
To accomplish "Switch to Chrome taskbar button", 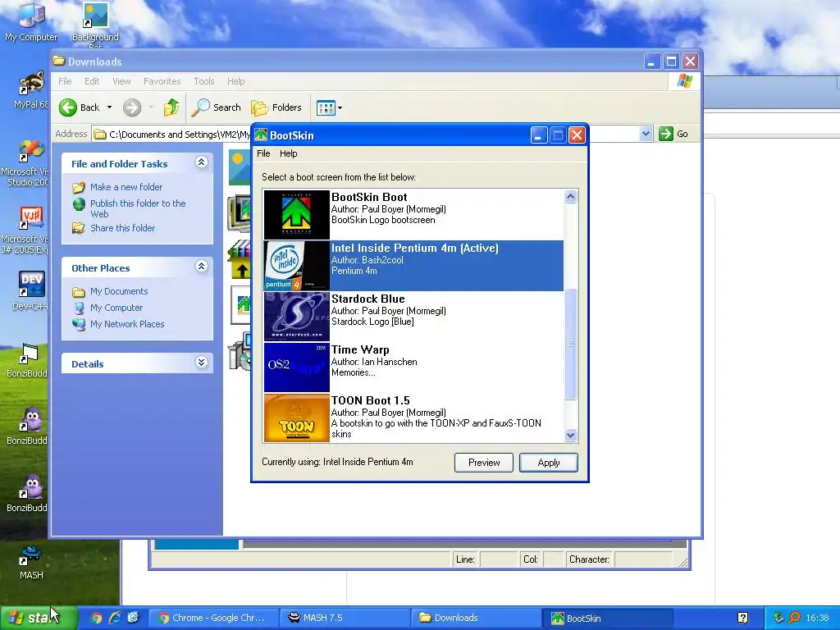I will tap(213, 619).
